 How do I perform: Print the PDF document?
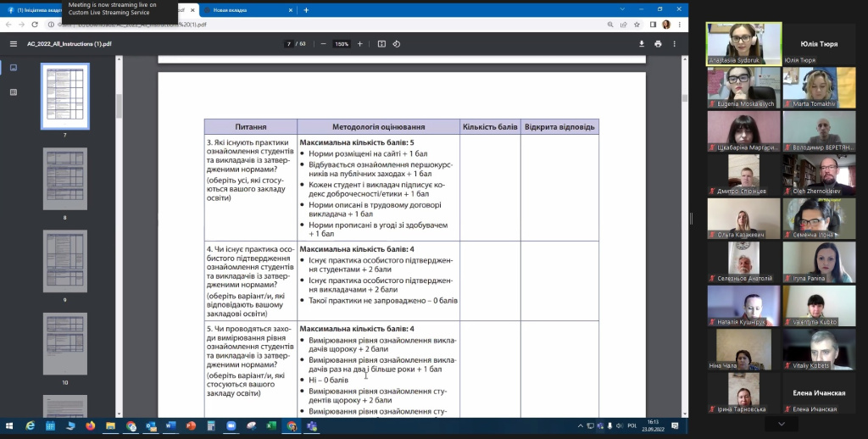pyautogui.click(x=658, y=44)
